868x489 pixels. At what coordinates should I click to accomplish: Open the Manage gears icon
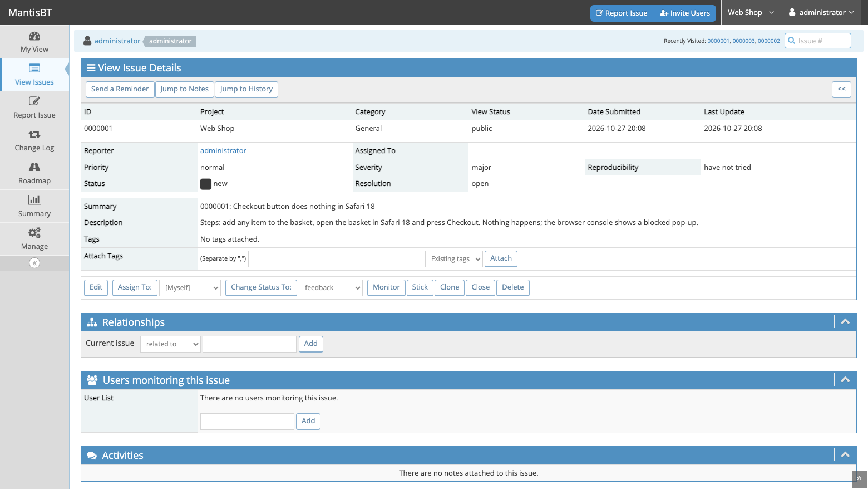pyautogui.click(x=34, y=233)
